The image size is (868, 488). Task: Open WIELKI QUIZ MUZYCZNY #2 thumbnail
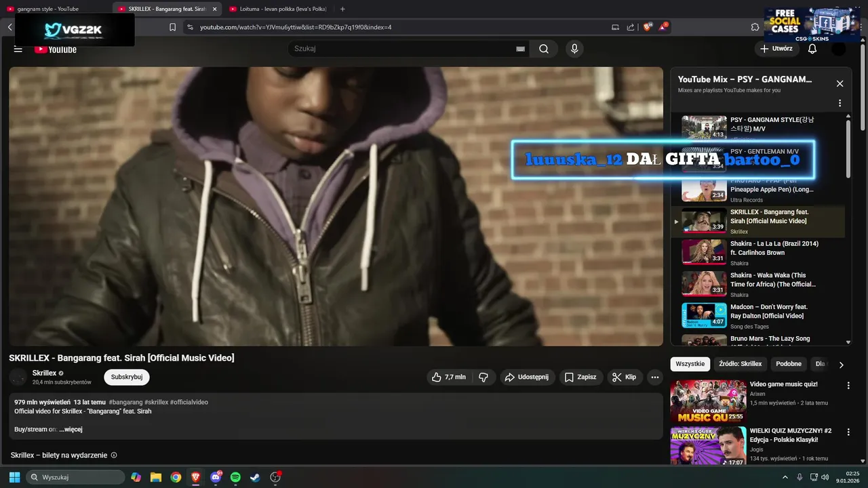tap(708, 446)
